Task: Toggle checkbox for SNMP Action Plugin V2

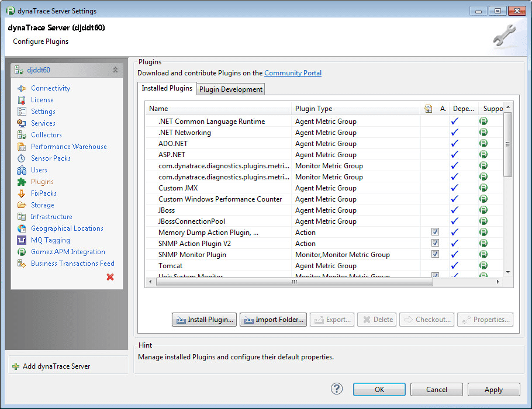Action: 435,243
